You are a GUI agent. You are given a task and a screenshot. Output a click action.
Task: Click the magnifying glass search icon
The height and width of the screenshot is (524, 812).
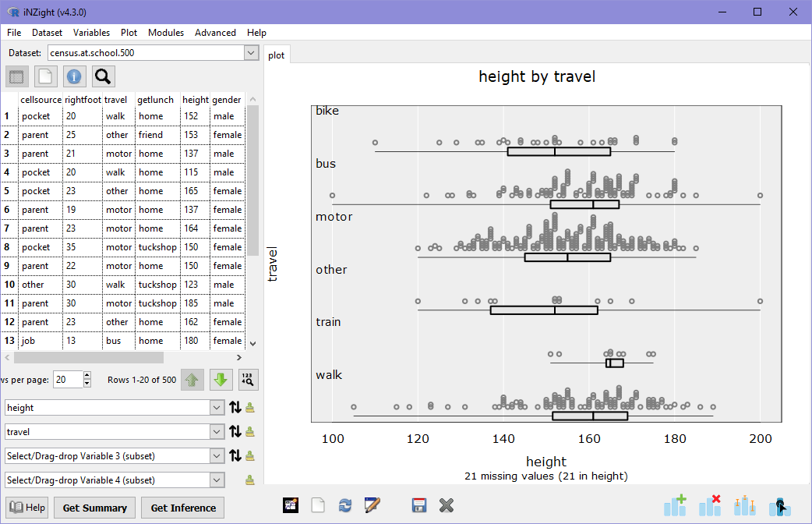[104, 76]
